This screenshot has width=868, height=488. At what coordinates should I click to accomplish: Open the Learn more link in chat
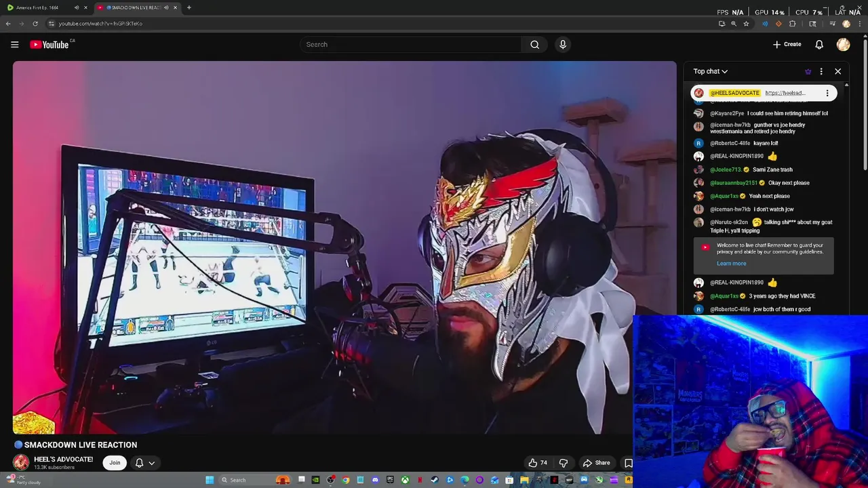[x=731, y=264]
